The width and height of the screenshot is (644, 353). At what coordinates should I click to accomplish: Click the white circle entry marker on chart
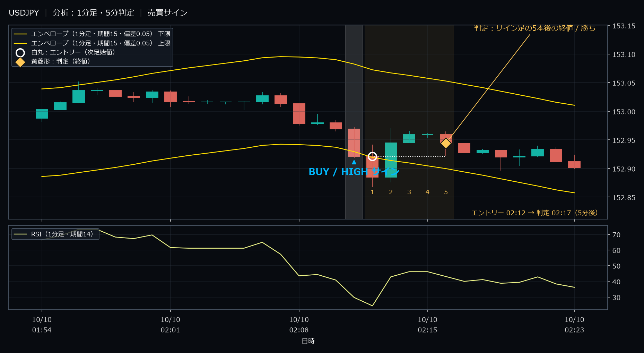pyautogui.click(x=372, y=156)
